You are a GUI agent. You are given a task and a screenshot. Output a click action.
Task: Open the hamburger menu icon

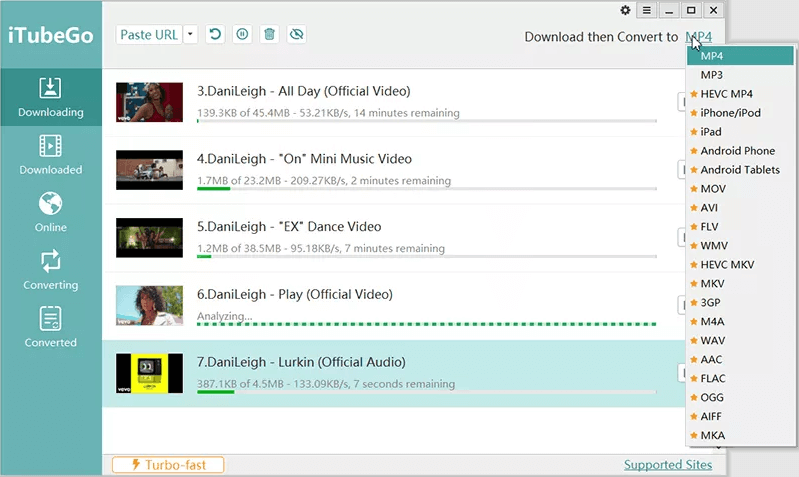(647, 10)
